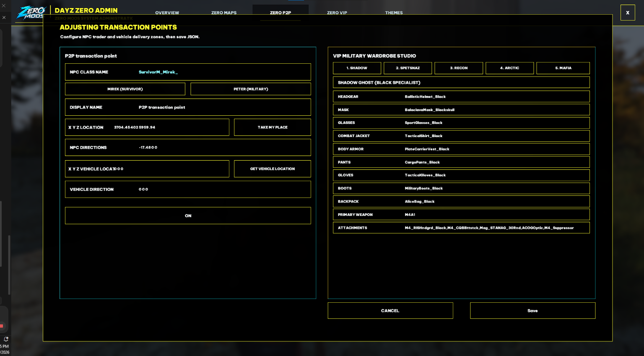Select the 5. Mafia wardrobe preset
The width and height of the screenshot is (644, 356).
point(563,68)
